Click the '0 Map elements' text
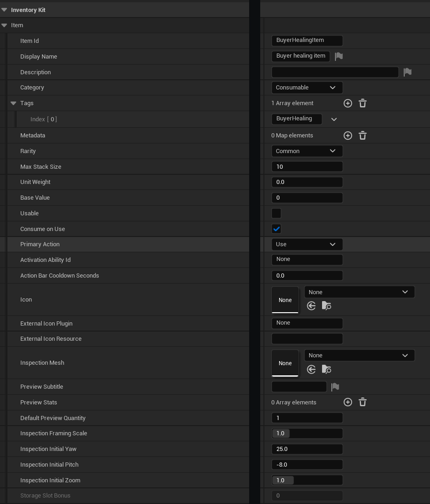Image resolution: width=430 pixels, height=504 pixels. [292, 136]
